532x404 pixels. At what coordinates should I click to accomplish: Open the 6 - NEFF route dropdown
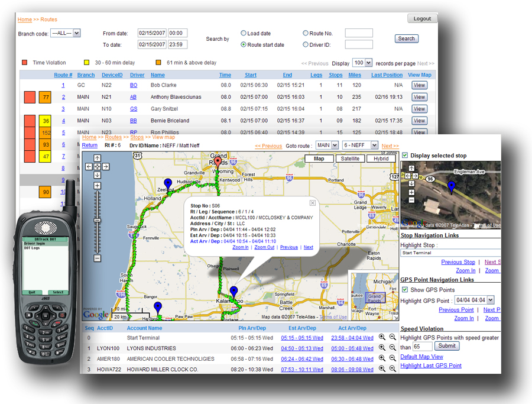[359, 146]
